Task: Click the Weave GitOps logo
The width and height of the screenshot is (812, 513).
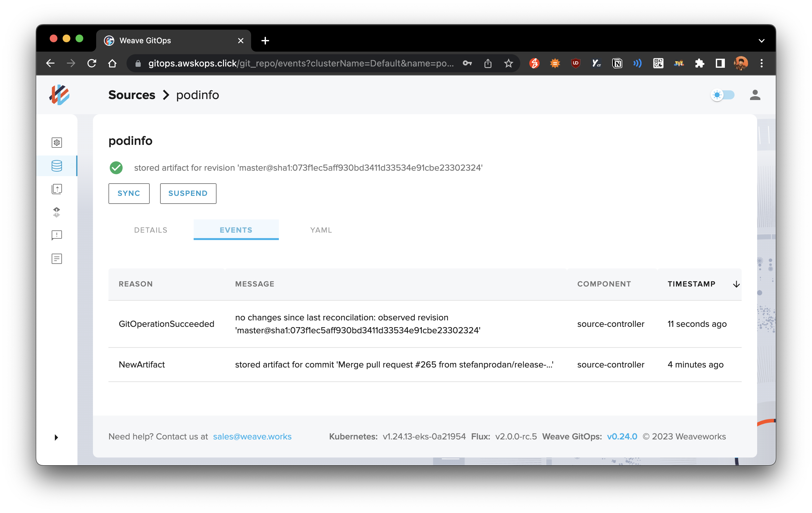Action: (x=59, y=95)
